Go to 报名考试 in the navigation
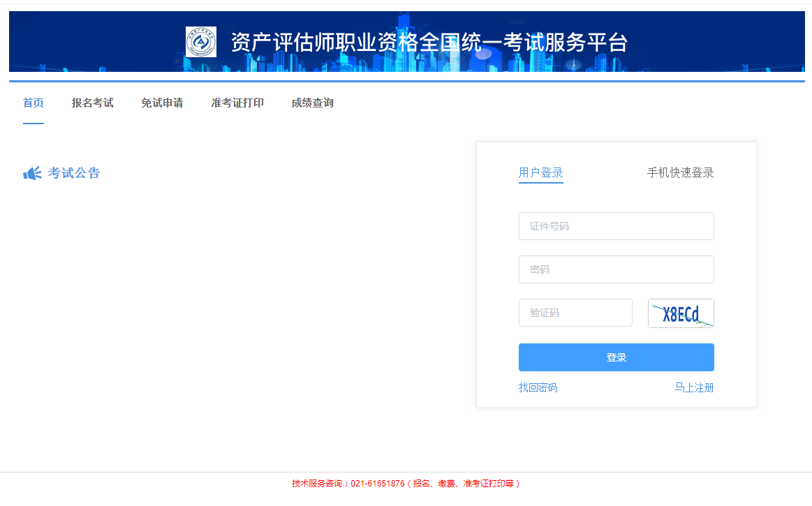This screenshot has height=506, width=812. tap(92, 103)
